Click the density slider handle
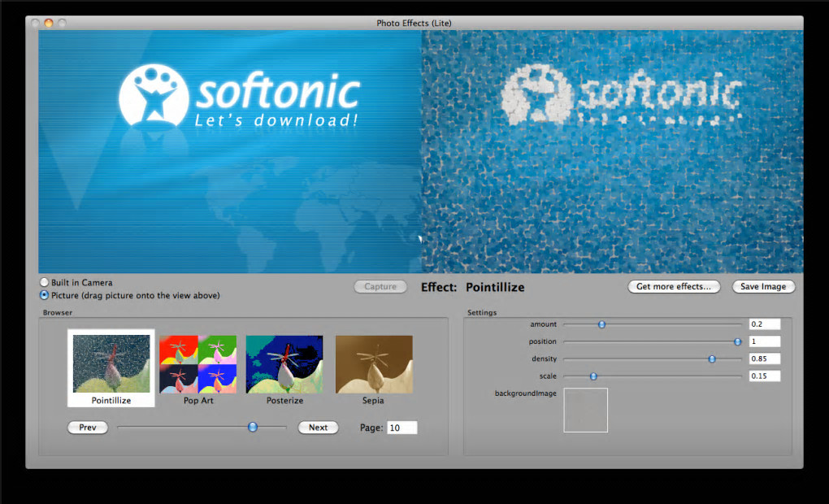829x504 pixels. click(712, 359)
